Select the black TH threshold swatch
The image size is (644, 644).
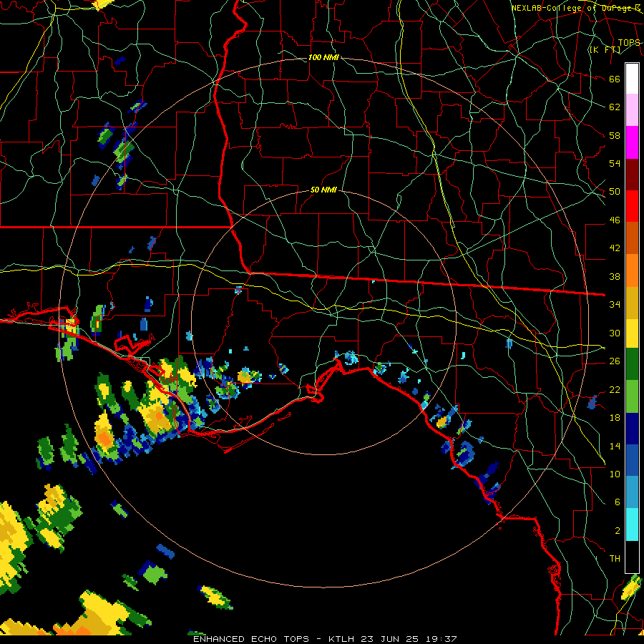[x=632, y=557]
